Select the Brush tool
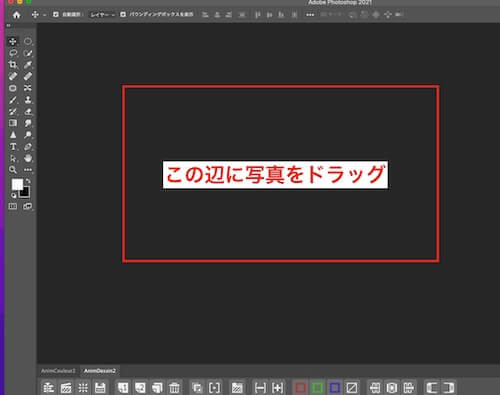500x395 pixels. [x=13, y=100]
